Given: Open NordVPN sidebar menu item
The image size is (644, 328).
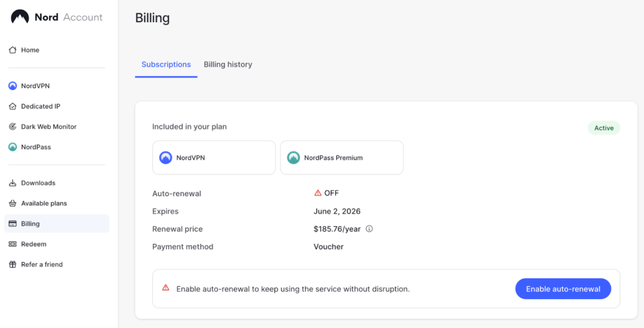Looking at the screenshot, I should click(57, 86).
